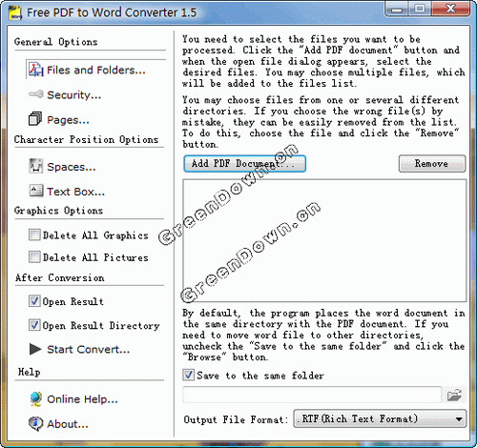Click the output folder path field
Image resolution: width=477 pixels, height=448 pixels.
click(x=312, y=395)
